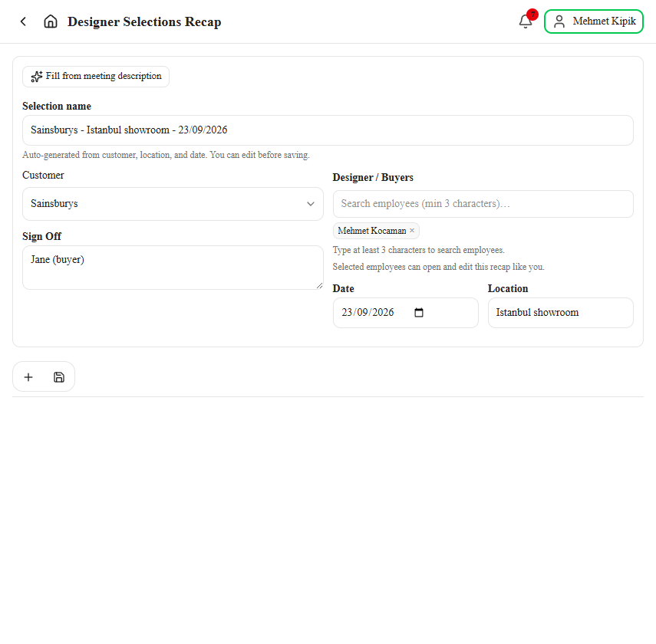The image size is (656, 644).
Task: Click the Type at least 3 characters hint
Action: click(418, 250)
